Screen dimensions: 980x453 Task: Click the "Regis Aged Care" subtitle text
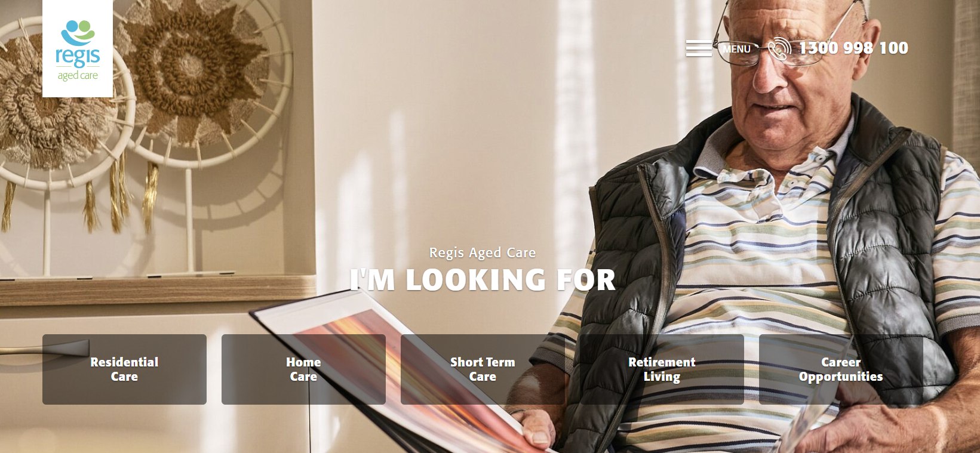(483, 252)
